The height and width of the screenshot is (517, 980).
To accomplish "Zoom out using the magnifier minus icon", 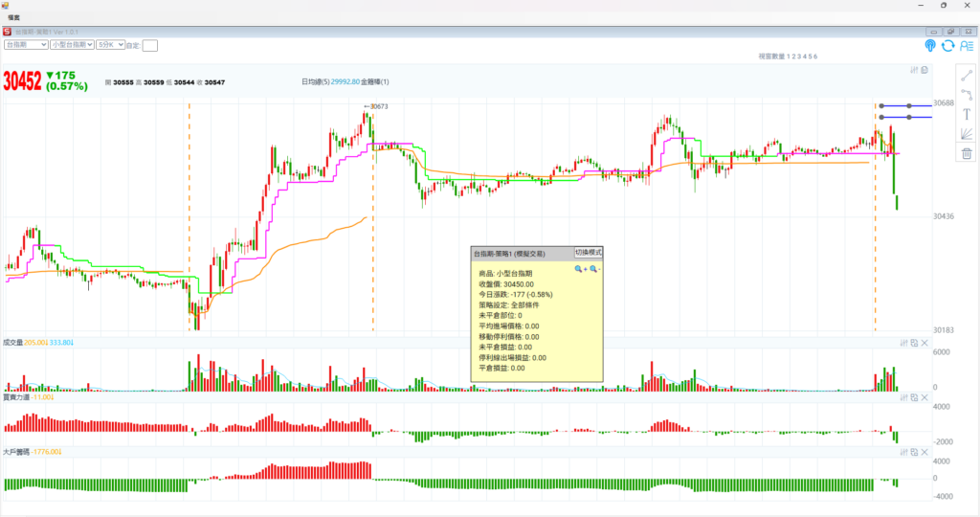I will 594,270.
